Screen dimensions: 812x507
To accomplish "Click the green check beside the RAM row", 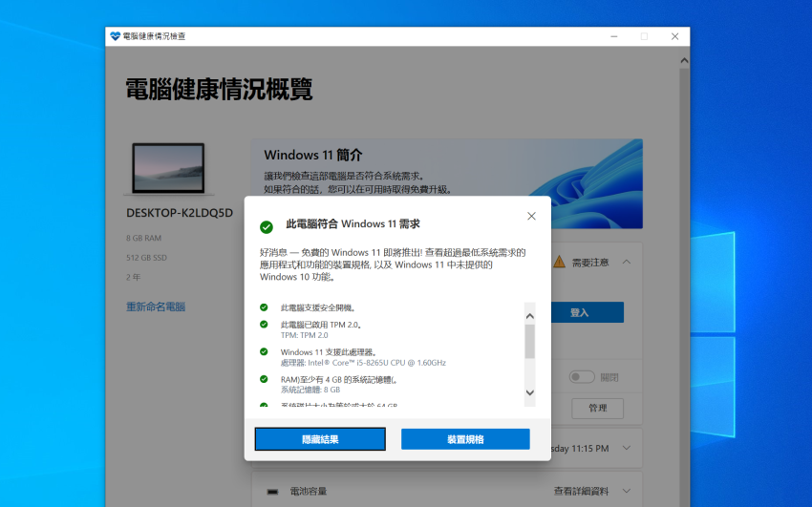I will point(264,379).
